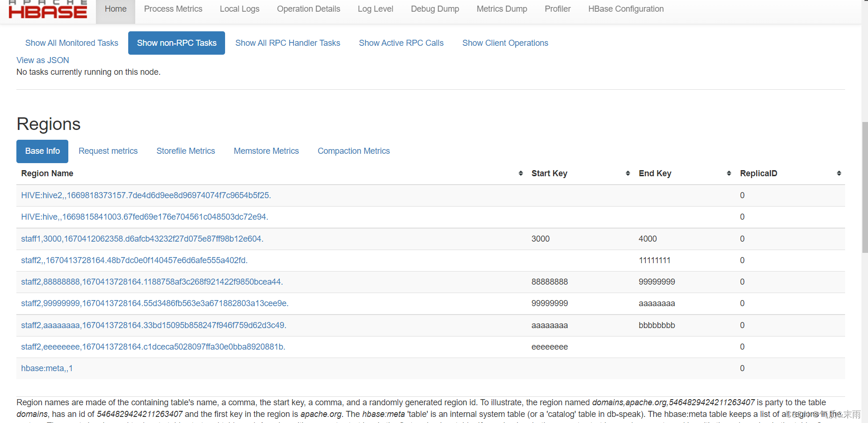Viewport: 868px width, 423px height.
Task: Open the Profiler page
Action: click(x=557, y=9)
